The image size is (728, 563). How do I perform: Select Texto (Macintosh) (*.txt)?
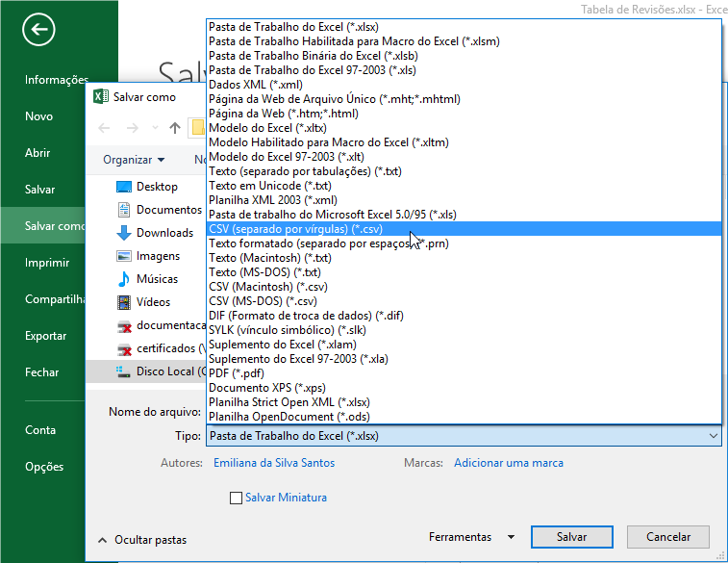[x=464, y=258]
